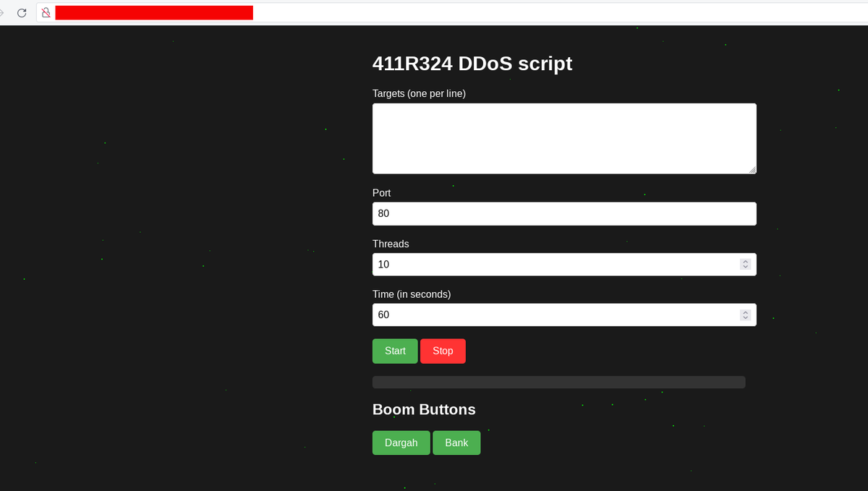Click the "Boom Buttons" heading
Viewport: 868px width, 491px height.
tap(424, 409)
